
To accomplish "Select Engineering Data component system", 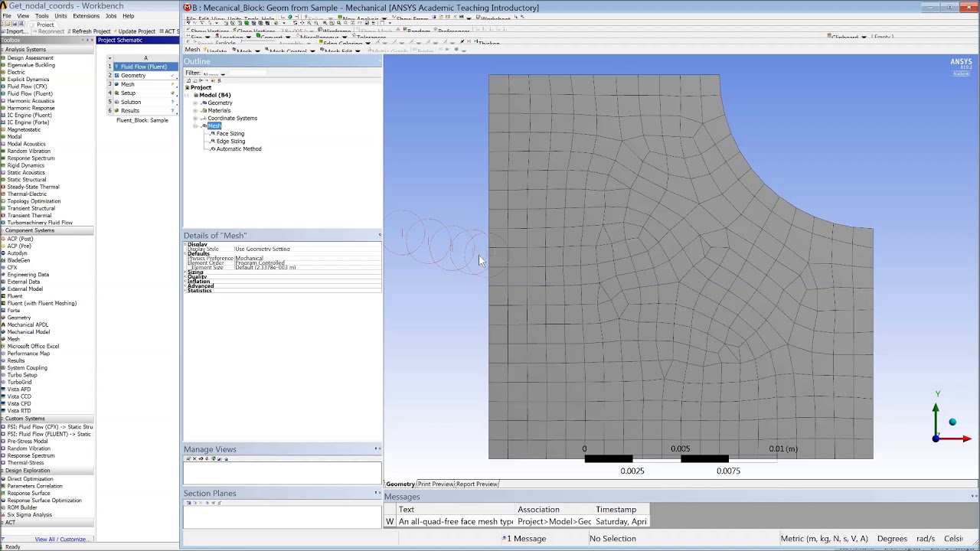I will (x=28, y=275).
